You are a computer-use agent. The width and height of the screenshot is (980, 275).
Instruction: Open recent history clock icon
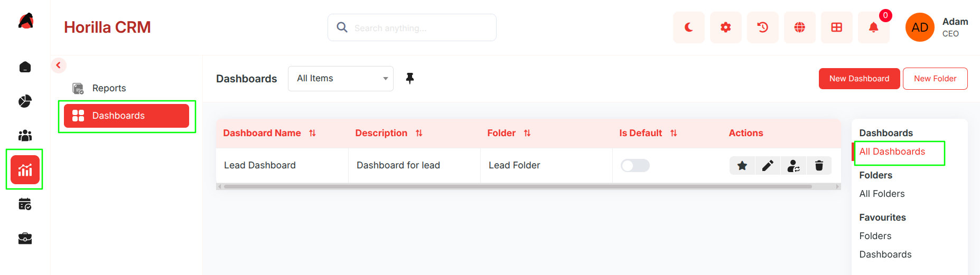(762, 27)
